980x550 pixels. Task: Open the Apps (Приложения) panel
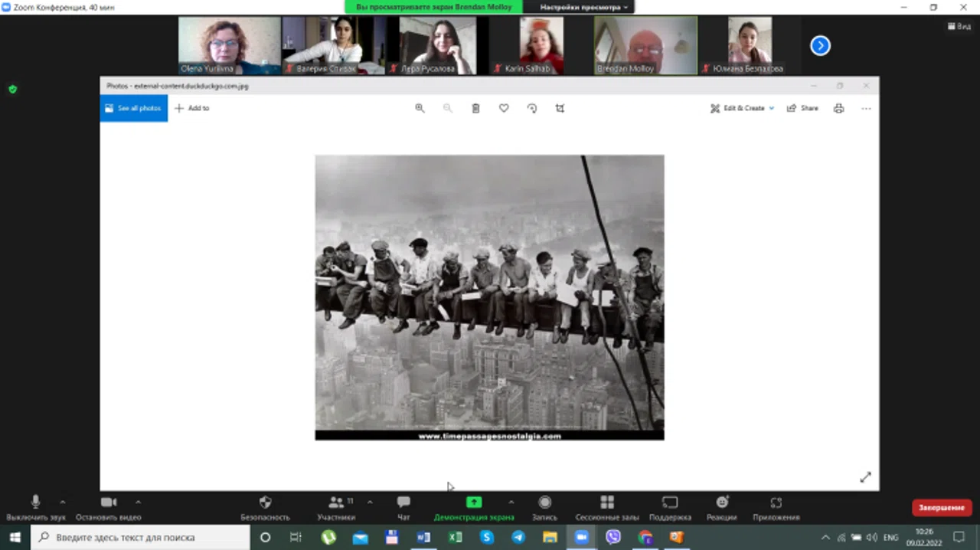pos(776,507)
